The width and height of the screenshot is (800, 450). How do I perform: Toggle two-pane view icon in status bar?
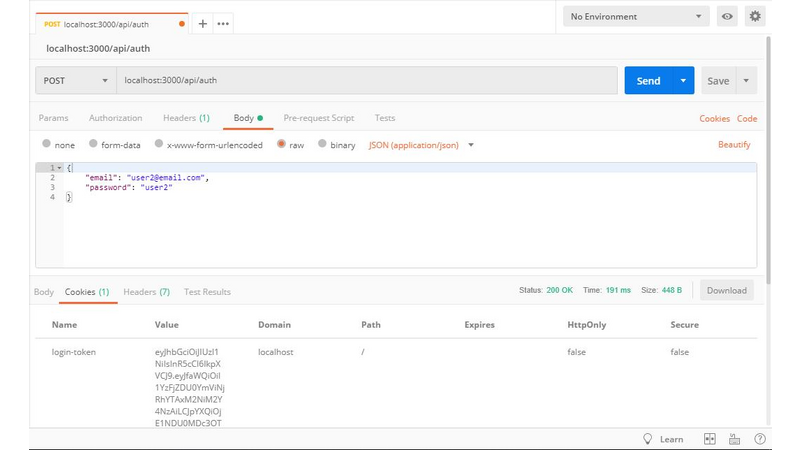[x=710, y=439]
